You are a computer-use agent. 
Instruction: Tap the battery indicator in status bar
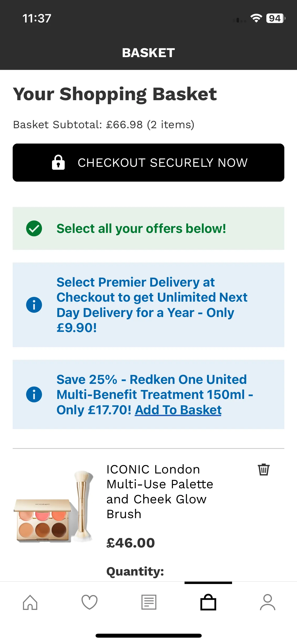(x=275, y=18)
